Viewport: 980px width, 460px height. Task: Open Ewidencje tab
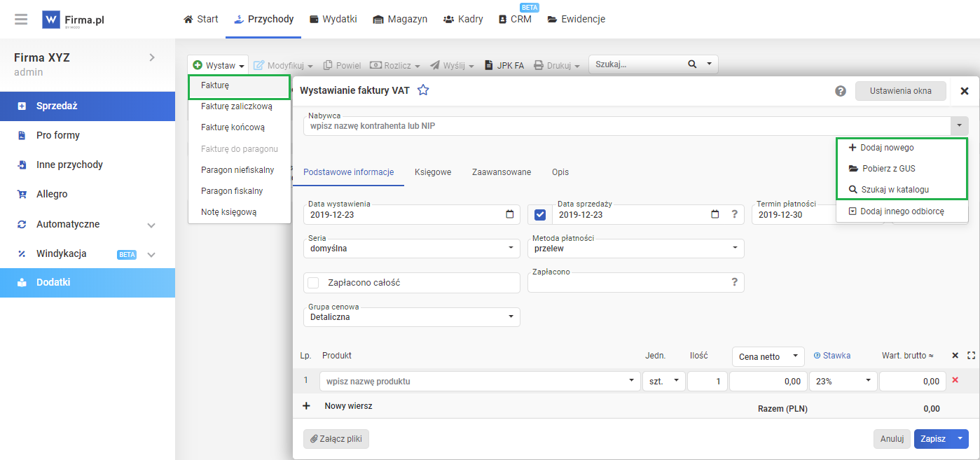click(576, 19)
